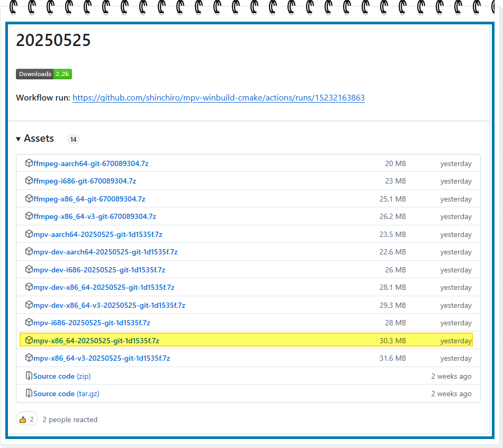Download mpv-x86_64-v3-20250525-git-1d1535f.7z
The image size is (503, 448).
pyautogui.click(x=102, y=358)
